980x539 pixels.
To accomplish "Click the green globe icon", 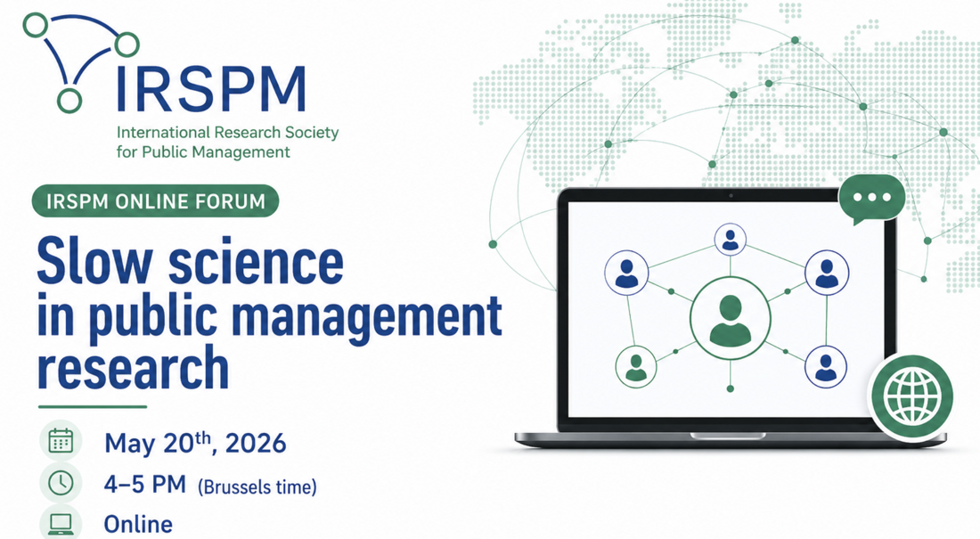I will pos(913,396).
